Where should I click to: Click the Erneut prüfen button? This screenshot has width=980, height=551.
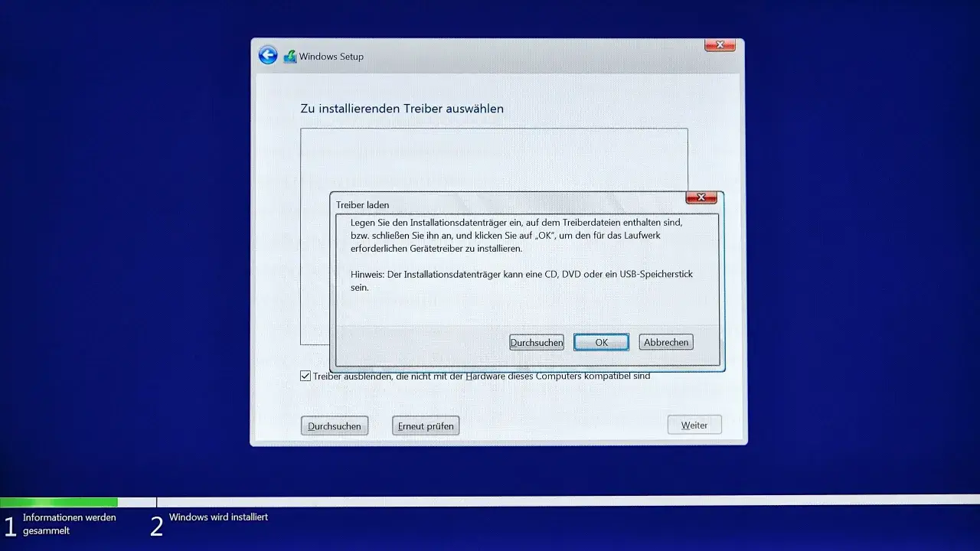point(426,425)
